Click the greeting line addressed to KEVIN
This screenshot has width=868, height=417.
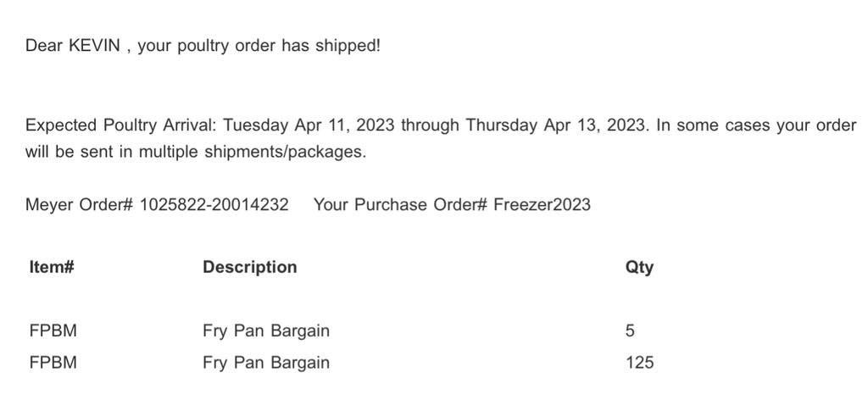click(203, 46)
